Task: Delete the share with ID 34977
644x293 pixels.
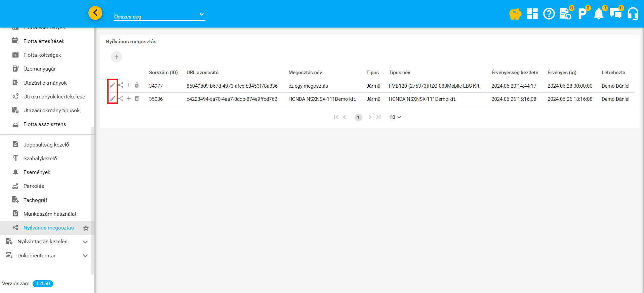Action: [137, 85]
